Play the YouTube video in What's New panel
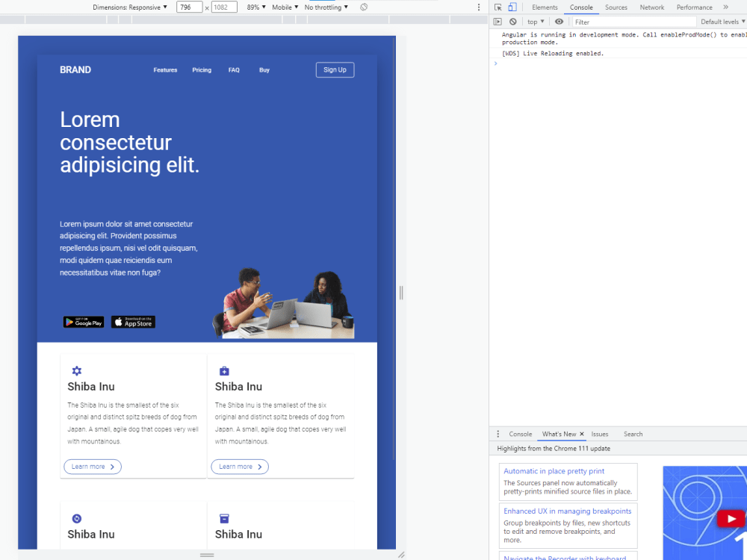This screenshot has width=747, height=560. pos(731,518)
